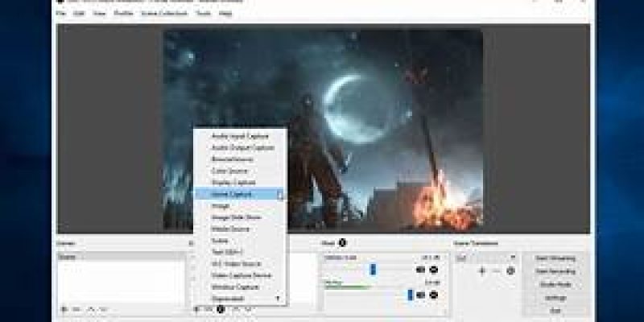Remove transition with minus icon
The image size is (644, 322).
pyautogui.click(x=496, y=271)
